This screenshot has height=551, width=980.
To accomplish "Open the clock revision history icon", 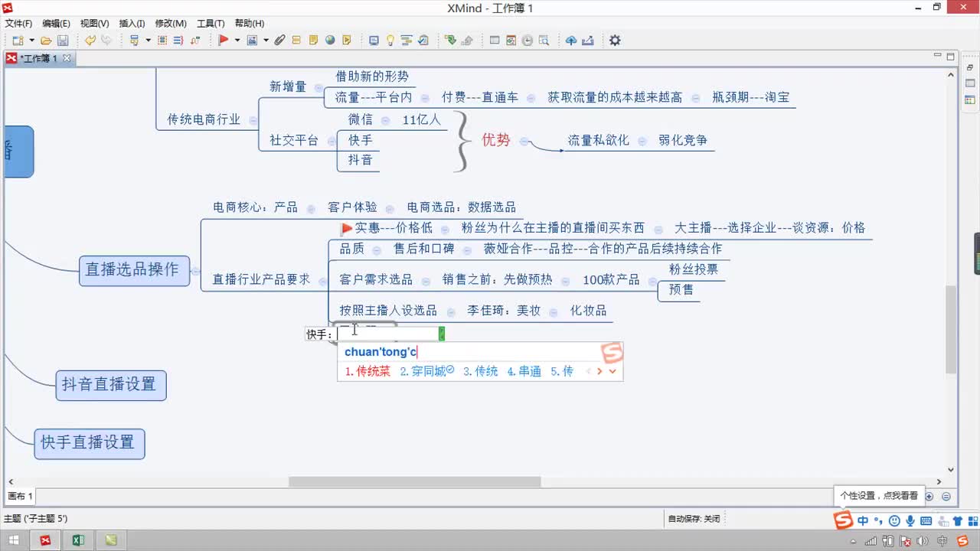I will click(x=528, y=40).
